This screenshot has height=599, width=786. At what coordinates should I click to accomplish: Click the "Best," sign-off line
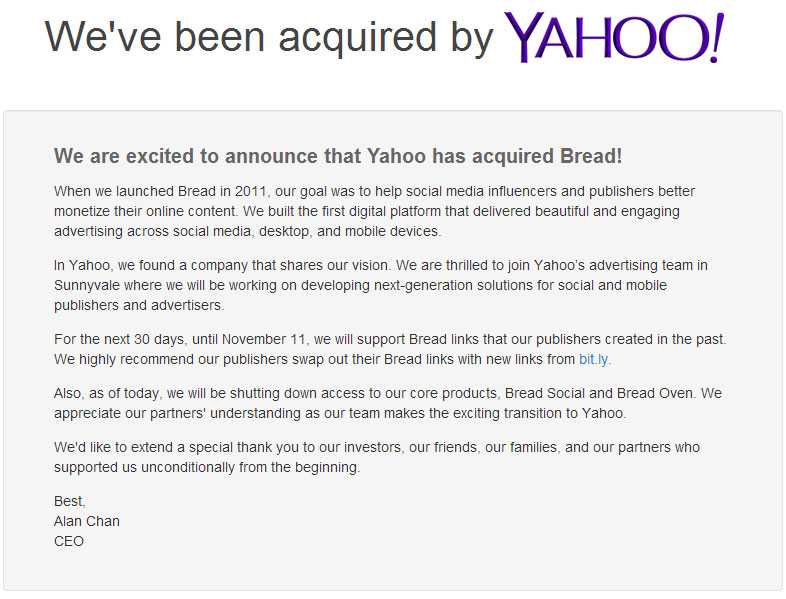coord(70,501)
